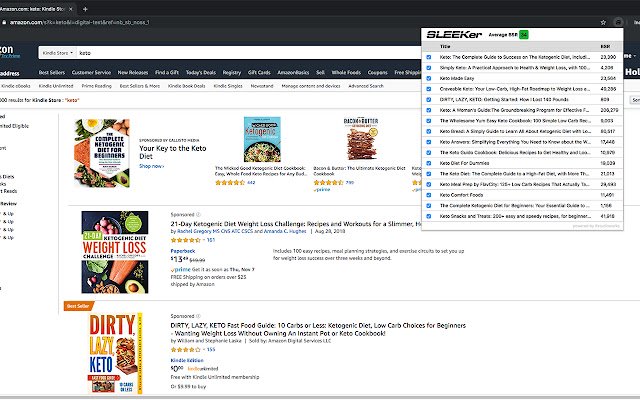Uncheck 'The Wholesome Yum Easy Keto Cookbook'
The image size is (640, 400).
click(x=429, y=121)
